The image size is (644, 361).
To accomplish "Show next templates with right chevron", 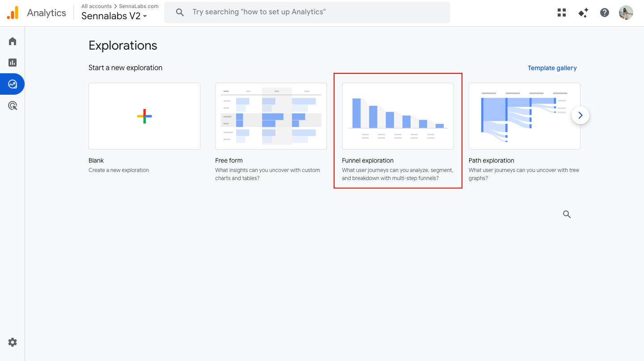I will click(580, 115).
